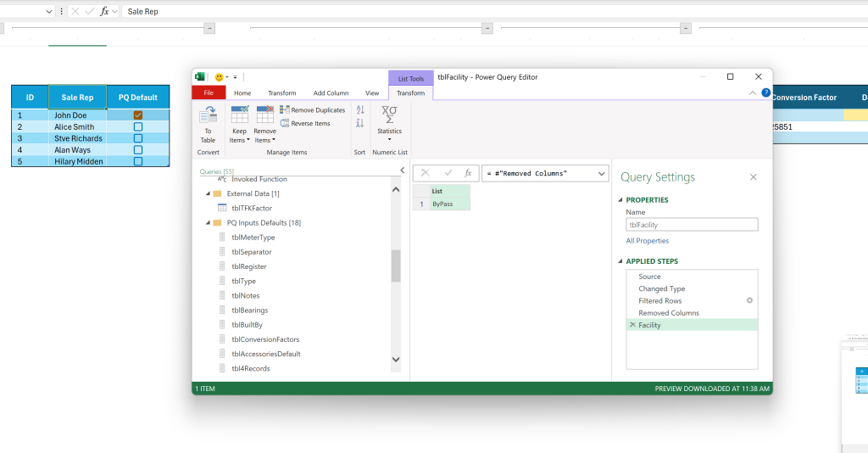Image resolution: width=868 pixels, height=453 pixels.
Task: Delete the Facility step with the X
Action: pyautogui.click(x=632, y=325)
